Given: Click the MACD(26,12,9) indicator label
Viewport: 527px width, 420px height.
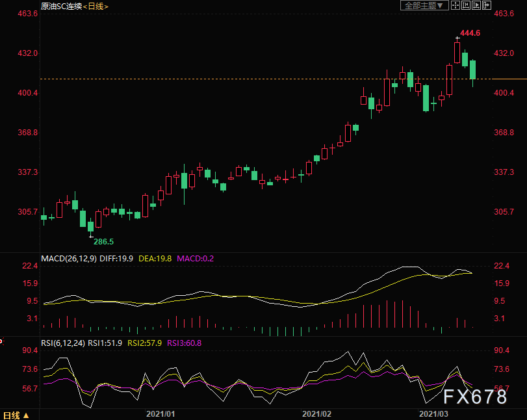Looking at the screenshot, I should click(69, 258).
